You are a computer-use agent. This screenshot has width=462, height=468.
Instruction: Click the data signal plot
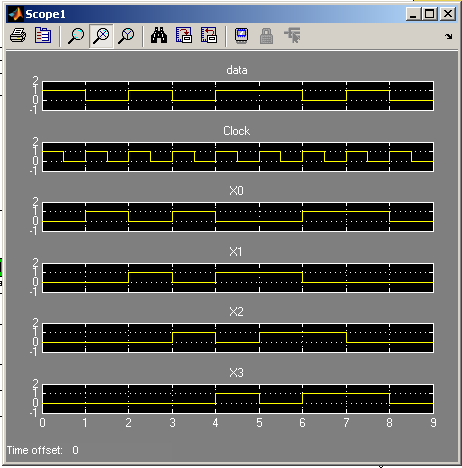point(238,96)
